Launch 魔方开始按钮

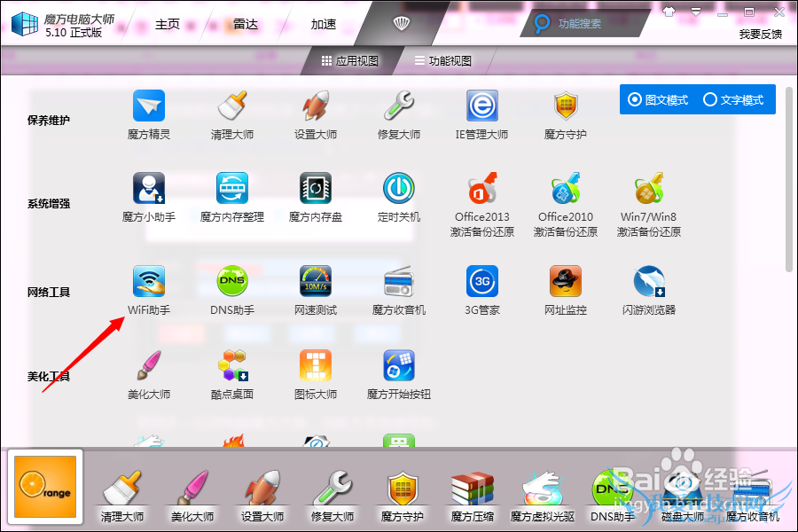399,365
